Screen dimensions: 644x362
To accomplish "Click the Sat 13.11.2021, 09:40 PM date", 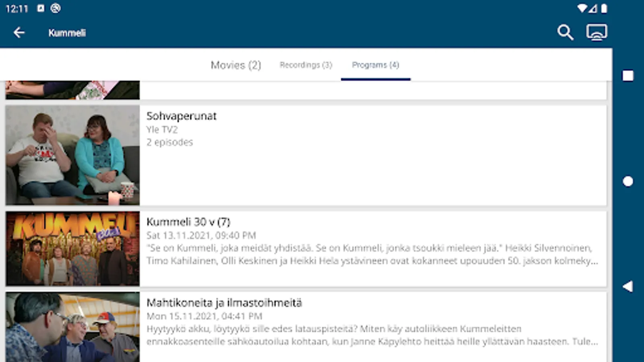I will pos(201,235).
